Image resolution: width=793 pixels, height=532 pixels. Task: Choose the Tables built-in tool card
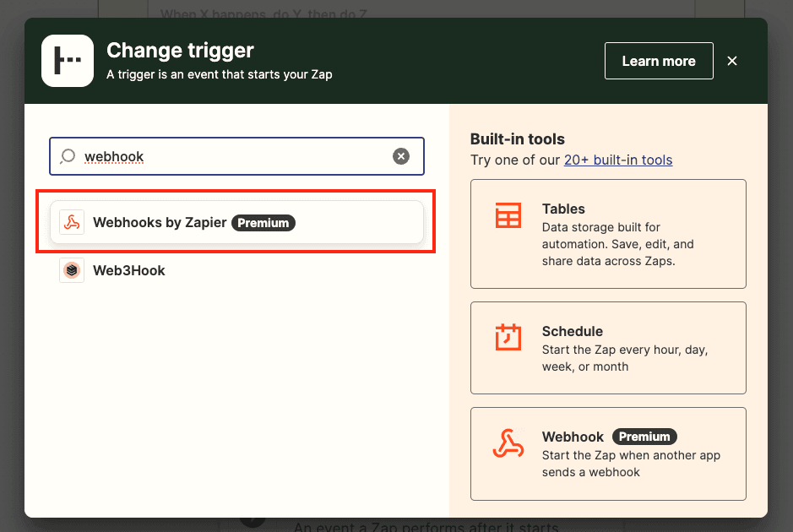608,234
